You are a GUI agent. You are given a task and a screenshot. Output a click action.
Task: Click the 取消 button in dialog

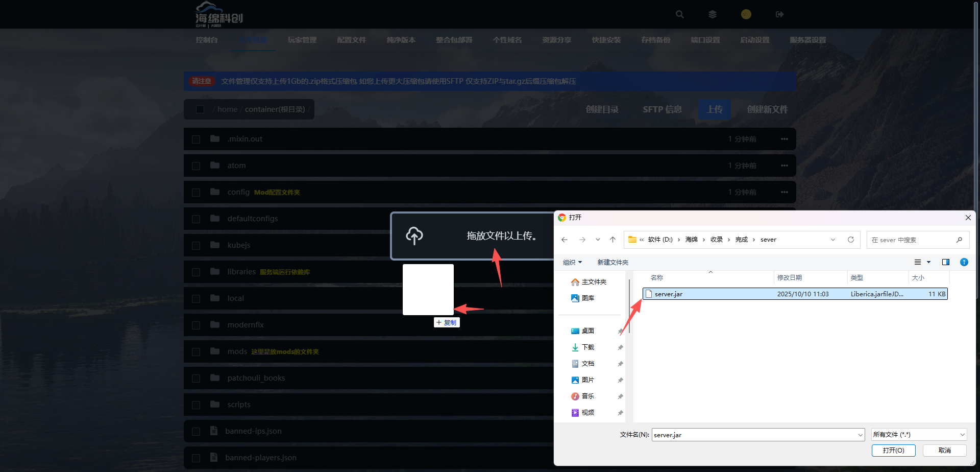pos(944,450)
